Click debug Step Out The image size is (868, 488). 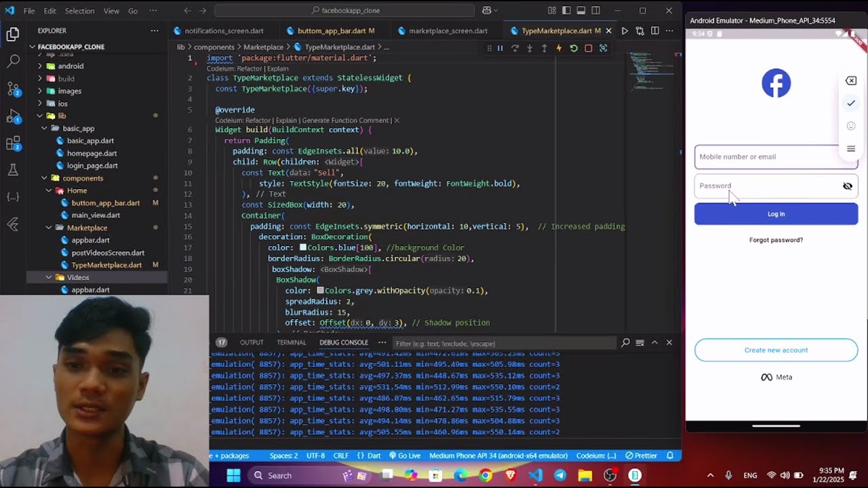click(544, 48)
